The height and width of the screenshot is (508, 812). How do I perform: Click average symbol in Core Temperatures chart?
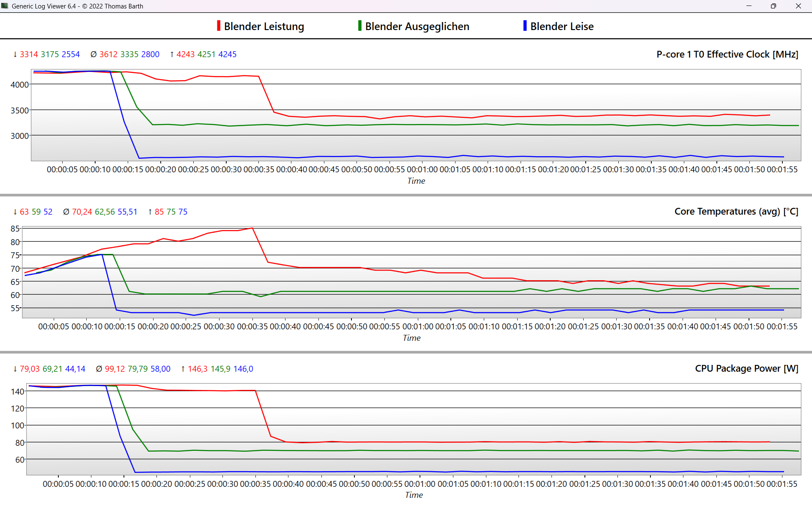tap(66, 212)
